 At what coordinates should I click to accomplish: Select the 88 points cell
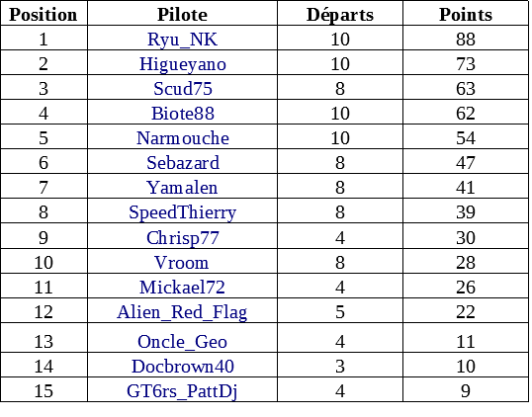(466, 40)
